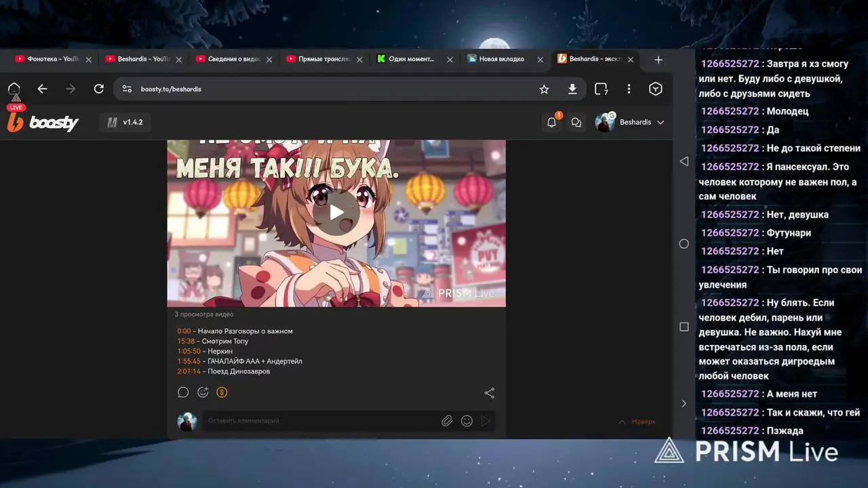Click chat message 'А меня нет'
This screenshot has width=868, height=488.
tap(791, 394)
